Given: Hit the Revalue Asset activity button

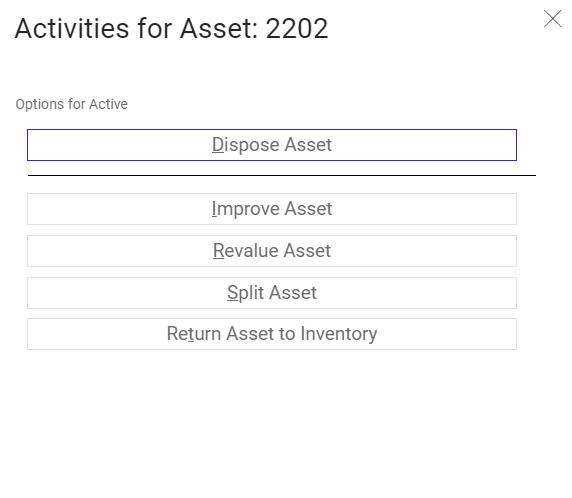Looking at the screenshot, I should point(272,251).
